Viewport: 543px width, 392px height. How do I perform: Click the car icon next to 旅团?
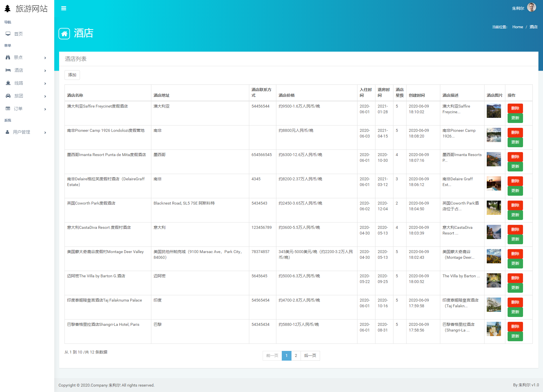(x=8, y=96)
